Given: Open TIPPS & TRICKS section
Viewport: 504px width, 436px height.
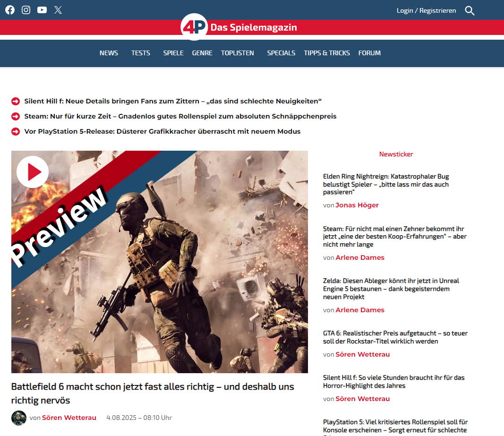Looking at the screenshot, I should (x=327, y=53).
